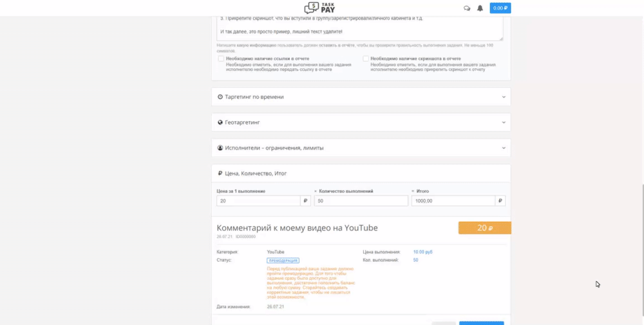Image resolution: width=644 pixels, height=325 pixels.
Task: Click the '26.07.21' date of change value
Action: 276,306
